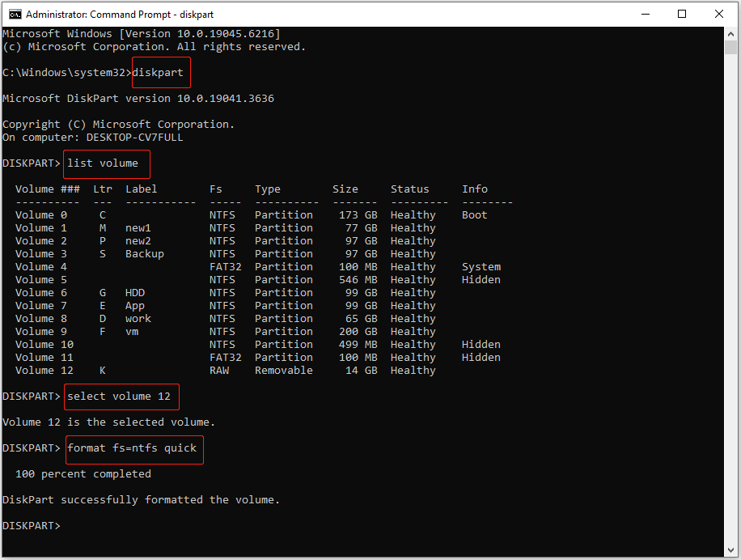Click the Hidden info on Volume 5
The width and height of the screenshot is (741, 560).
tap(481, 279)
